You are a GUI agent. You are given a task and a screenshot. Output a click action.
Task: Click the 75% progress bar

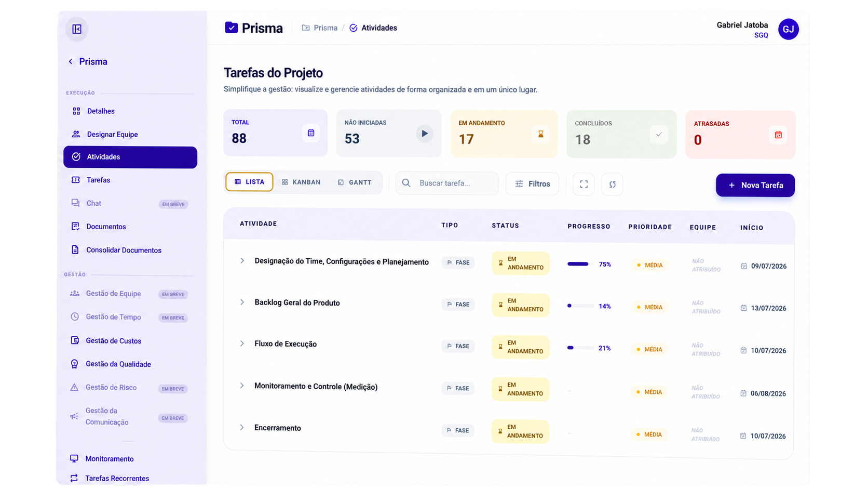tap(580, 264)
